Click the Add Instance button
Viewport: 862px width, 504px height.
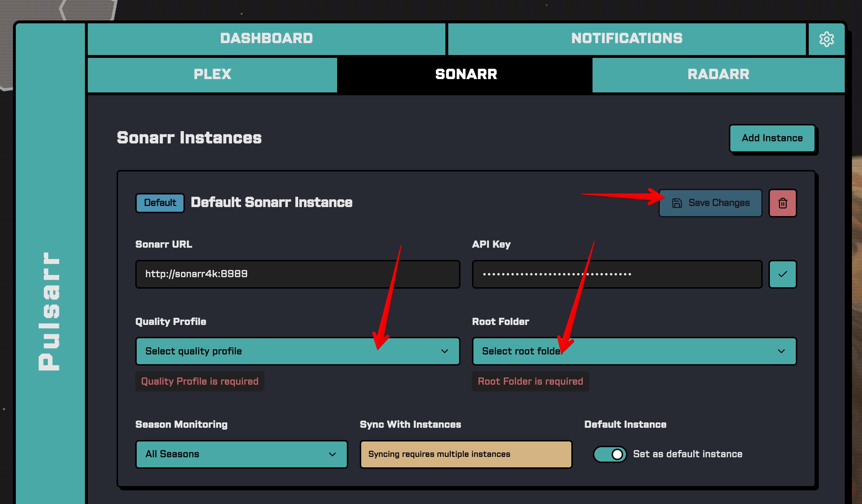tap(772, 138)
